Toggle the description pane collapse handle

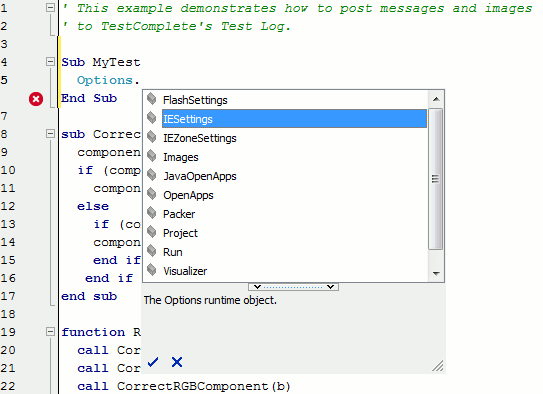293,287
